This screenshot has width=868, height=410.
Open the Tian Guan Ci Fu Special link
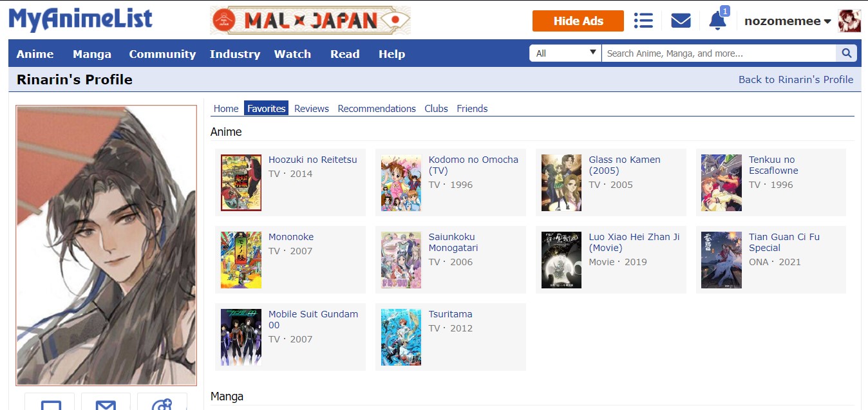click(784, 242)
